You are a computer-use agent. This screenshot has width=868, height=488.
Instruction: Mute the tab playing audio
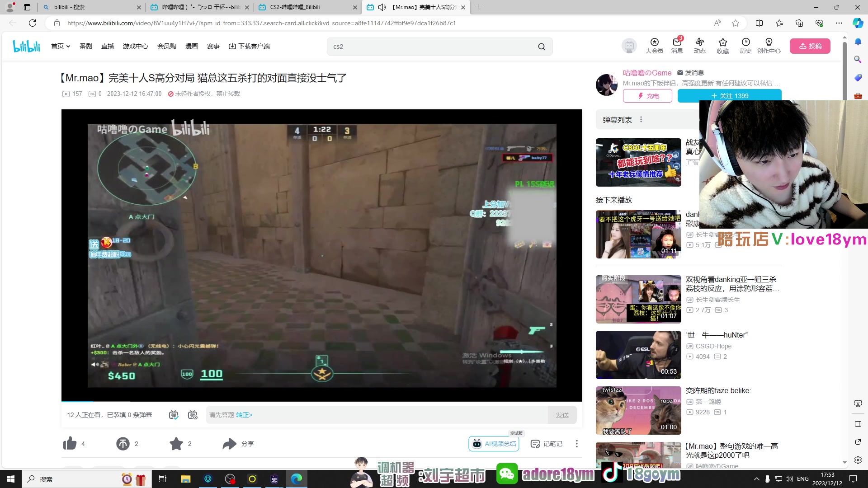point(382,7)
